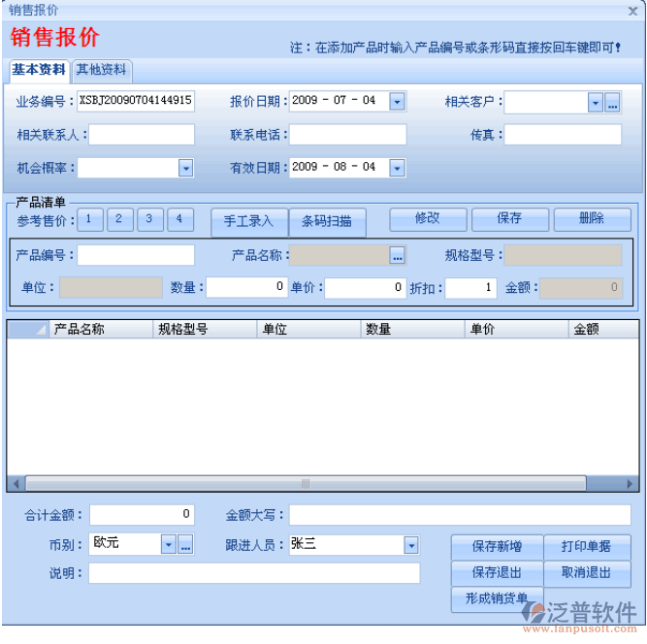Click the horizontal scrollbar thumb of grid
The image size is (647, 644).
click(306, 484)
